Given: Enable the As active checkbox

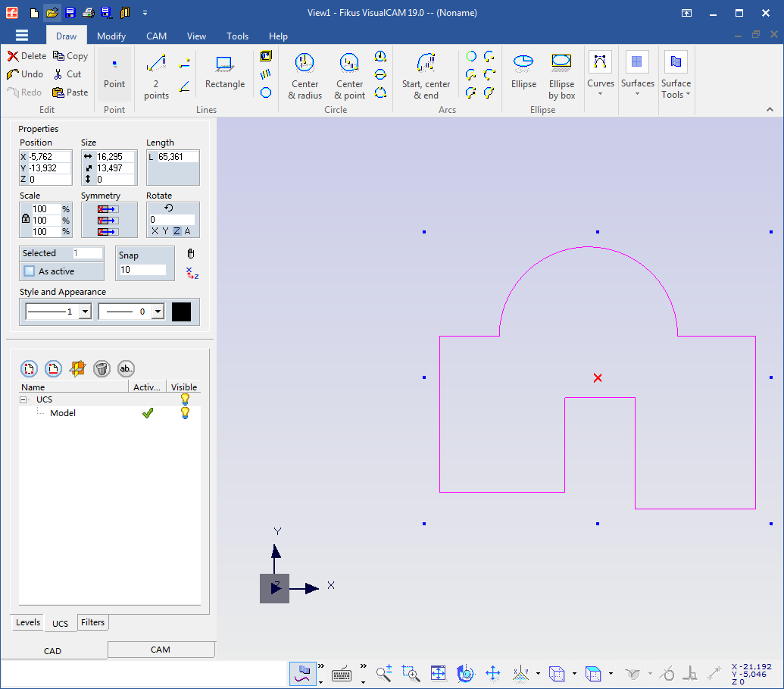Looking at the screenshot, I should tap(30, 271).
